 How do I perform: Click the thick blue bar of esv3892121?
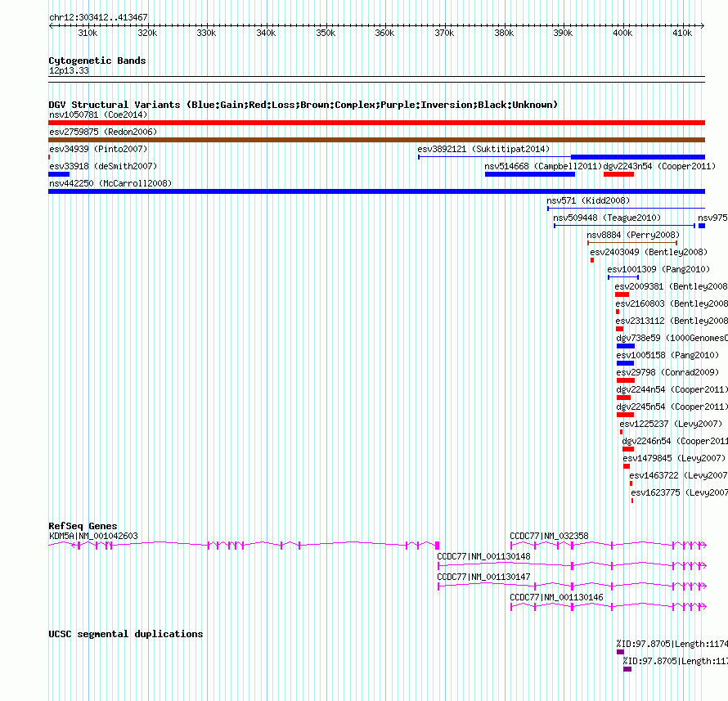point(638,157)
